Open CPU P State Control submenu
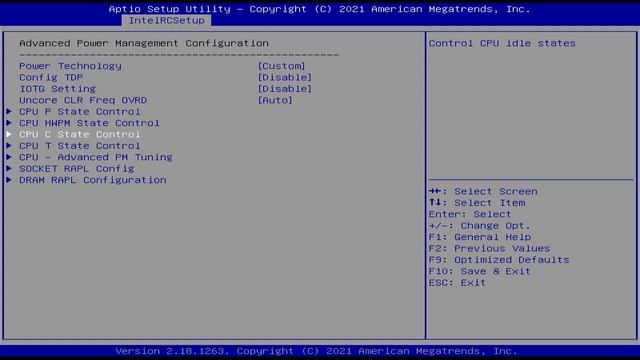This screenshot has height=360, width=640. pos(80,112)
